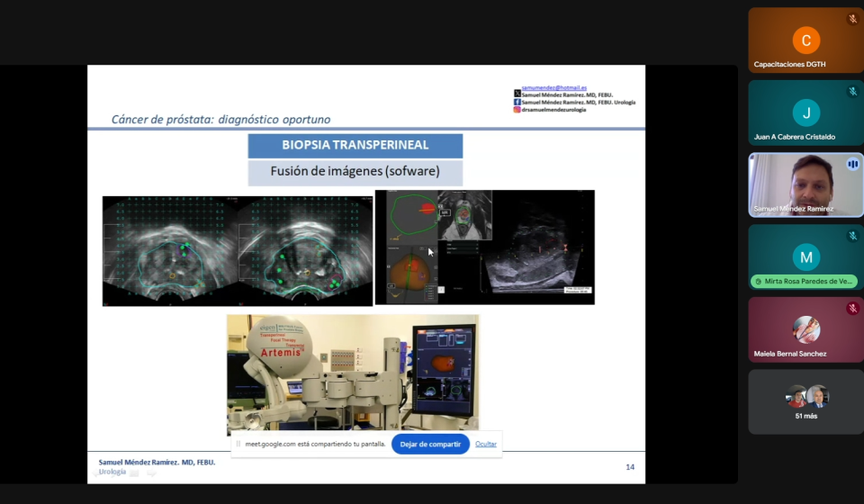
Task: Click muted mic icon on Mirta Rosa tile
Action: [x=852, y=236]
